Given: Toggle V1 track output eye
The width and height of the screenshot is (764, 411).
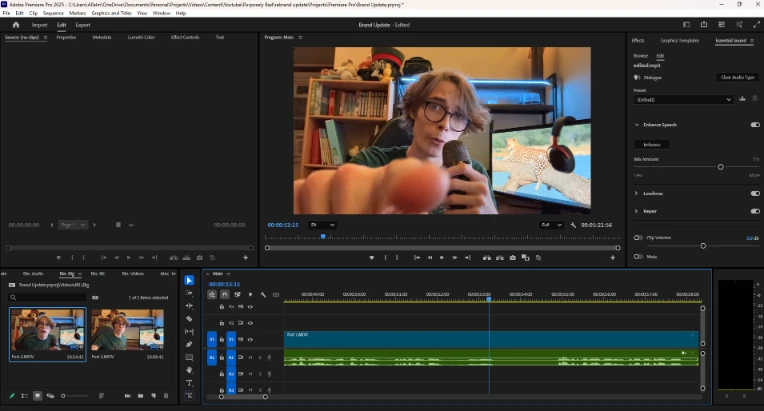Looking at the screenshot, I should pyautogui.click(x=250, y=339).
